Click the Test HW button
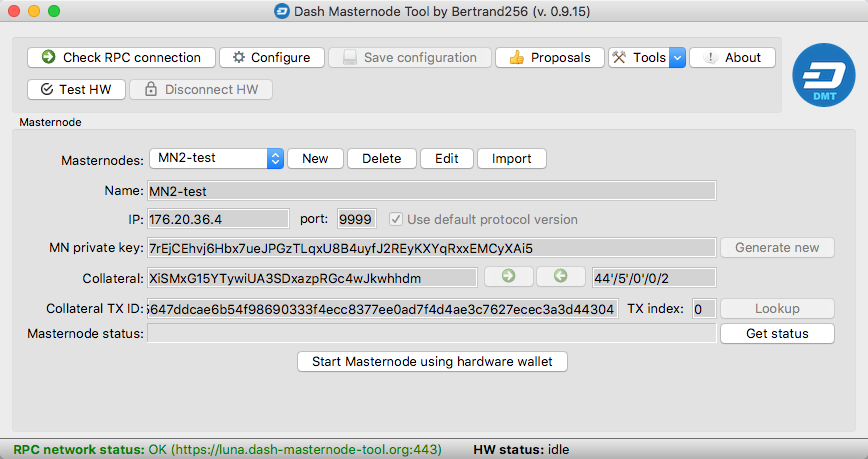Viewport: 868px width, 459px height. (x=76, y=90)
